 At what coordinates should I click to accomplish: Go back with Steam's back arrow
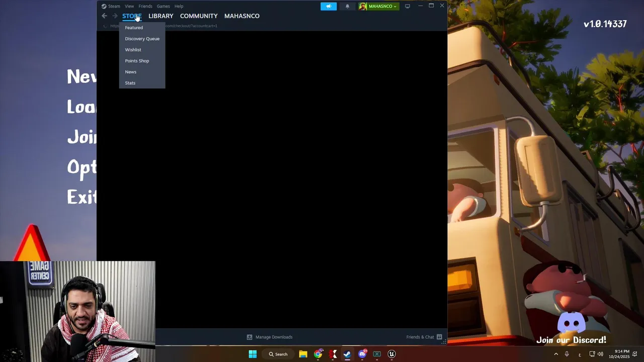(104, 16)
